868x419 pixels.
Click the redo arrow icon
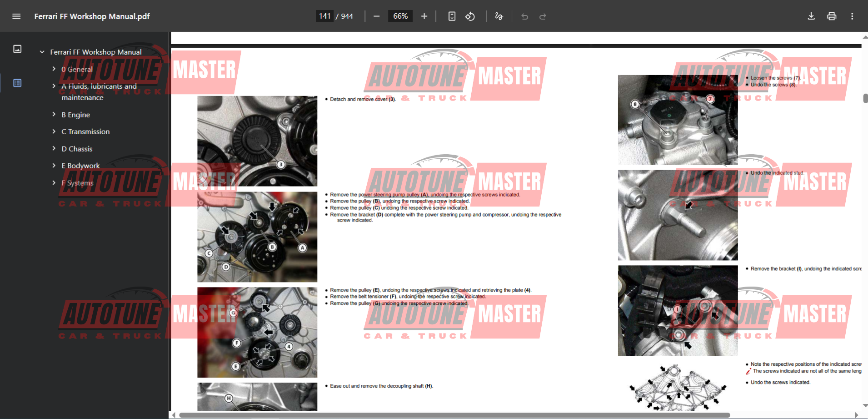[543, 16]
